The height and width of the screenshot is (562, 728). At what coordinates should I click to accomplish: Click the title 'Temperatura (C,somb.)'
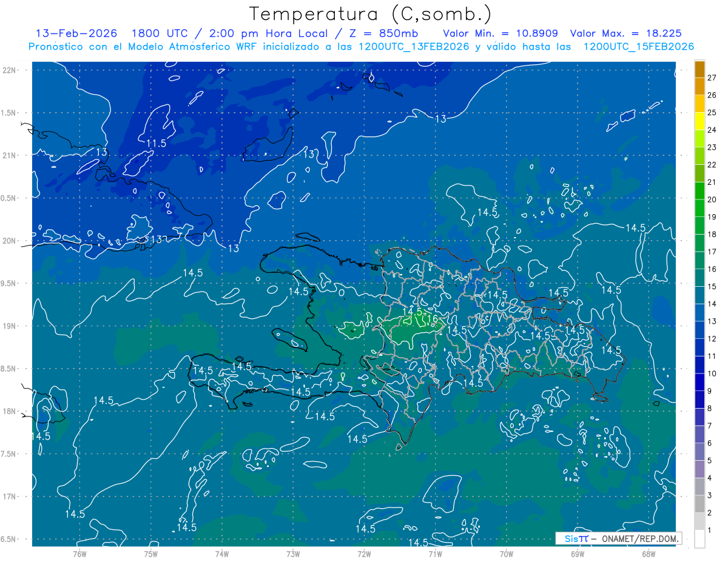[370, 14]
